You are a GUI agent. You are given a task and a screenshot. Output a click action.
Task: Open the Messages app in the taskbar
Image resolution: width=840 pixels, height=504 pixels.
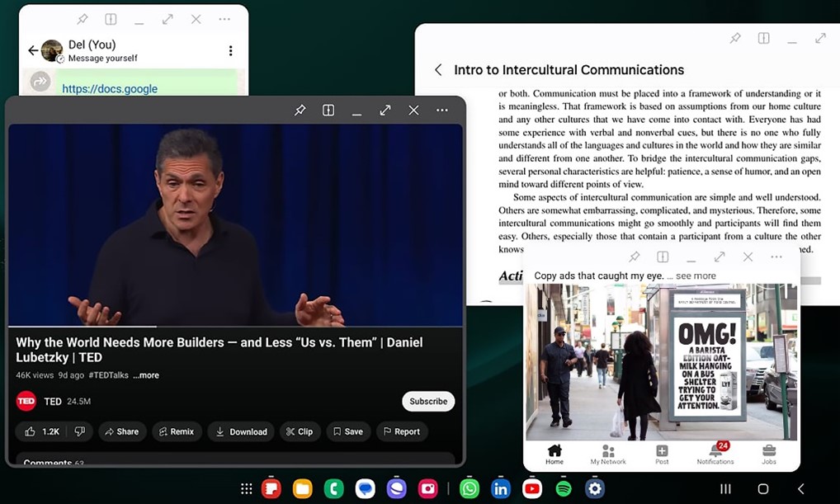(366, 488)
